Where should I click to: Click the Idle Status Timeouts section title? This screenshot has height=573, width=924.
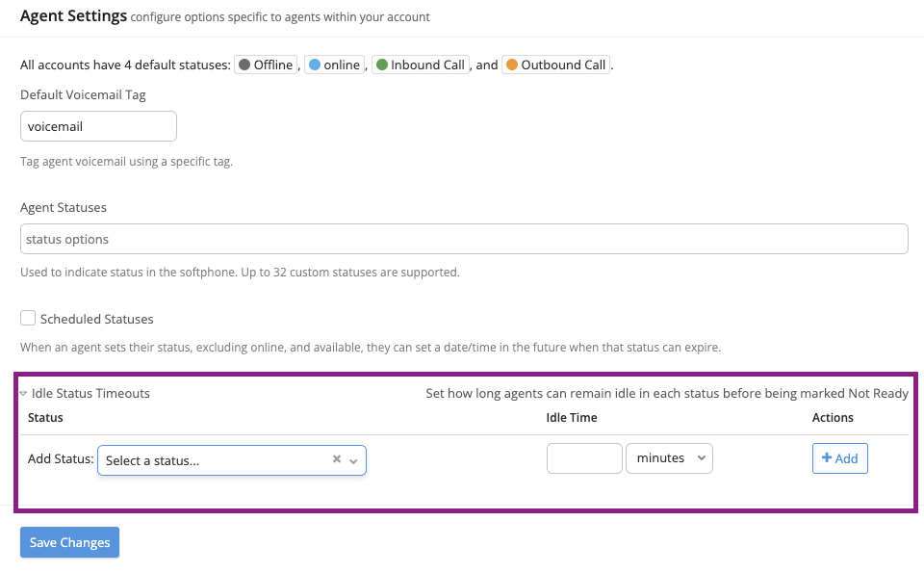90,393
